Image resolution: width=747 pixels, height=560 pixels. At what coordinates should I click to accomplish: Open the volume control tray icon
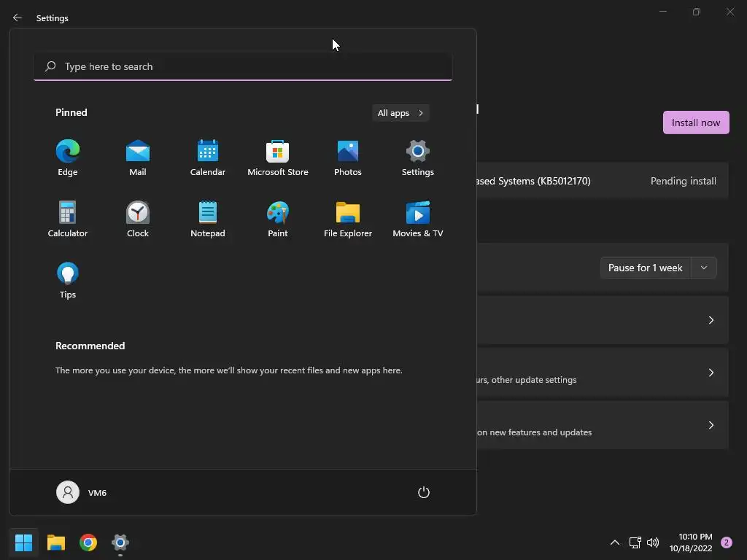(x=653, y=542)
